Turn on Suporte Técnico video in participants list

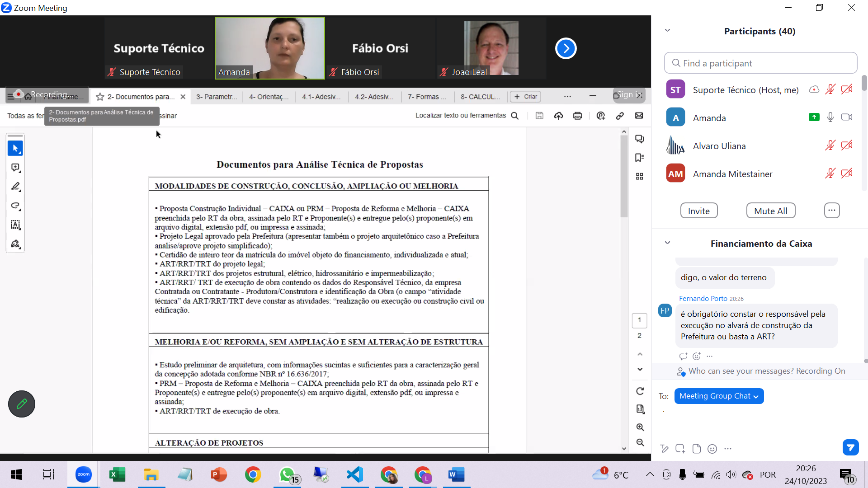point(847,89)
